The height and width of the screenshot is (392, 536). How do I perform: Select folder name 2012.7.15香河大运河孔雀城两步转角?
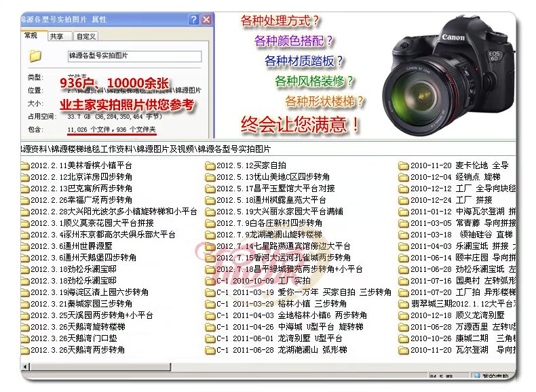[x=284, y=258]
